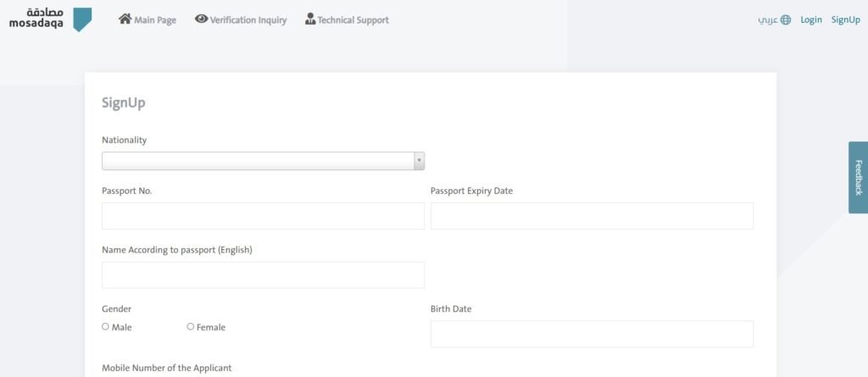The width and height of the screenshot is (868, 377).
Task: Click the Birth Date field
Action: [592, 334]
